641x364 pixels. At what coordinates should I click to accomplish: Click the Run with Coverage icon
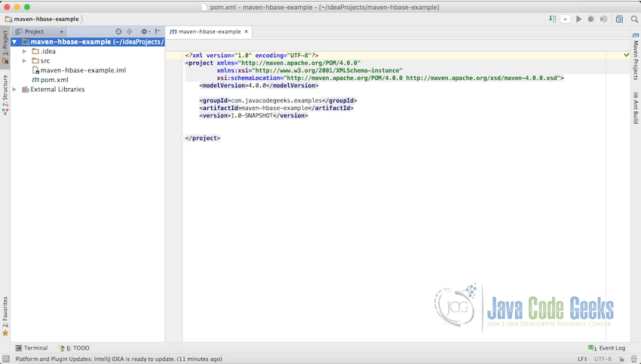coord(603,19)
